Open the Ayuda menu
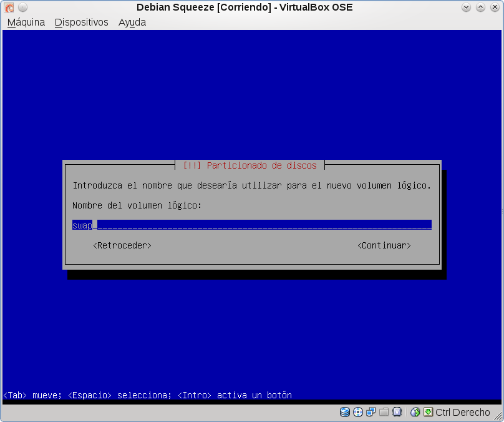Screen dimensions: 504x422 coord(132,22)
